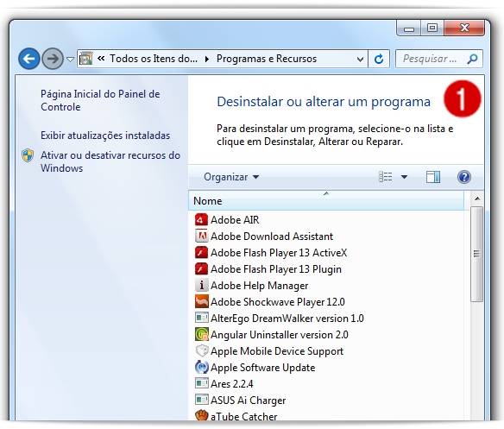Expand the view options dropdown arrow
Screen dimensions: 504x429
(x=404, y=177)
